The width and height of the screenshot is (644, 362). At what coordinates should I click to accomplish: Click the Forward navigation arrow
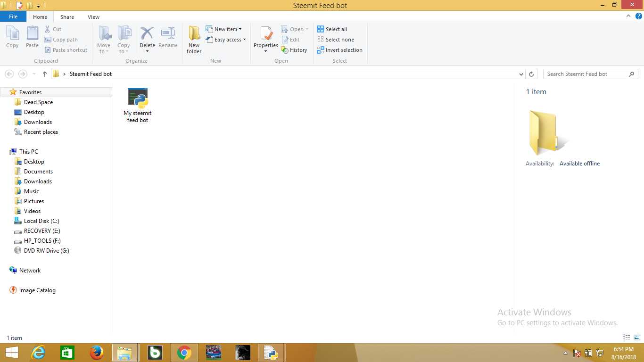[x=23, y=74]
